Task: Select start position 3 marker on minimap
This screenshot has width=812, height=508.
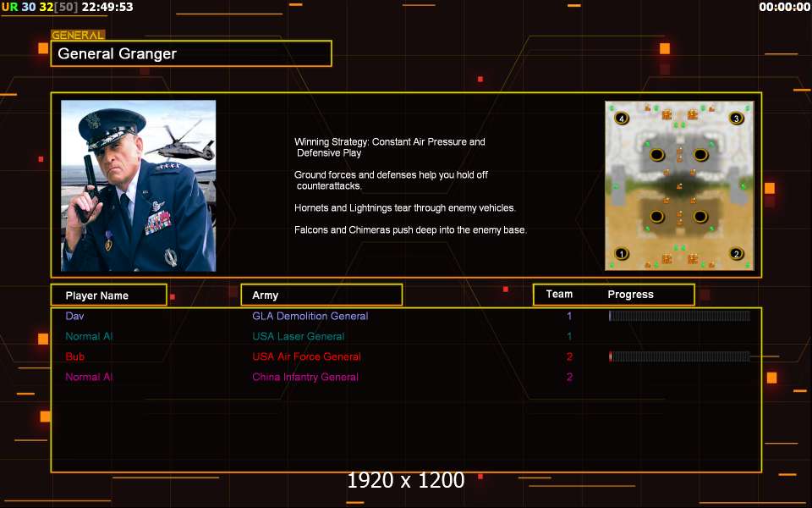Action: click(x=737, y=119)
